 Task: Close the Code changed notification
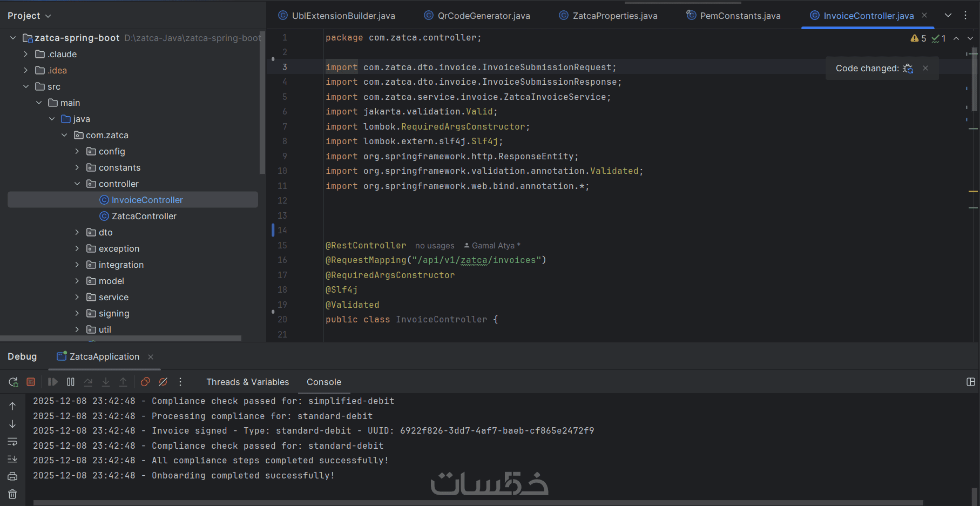tap(925, 68)
